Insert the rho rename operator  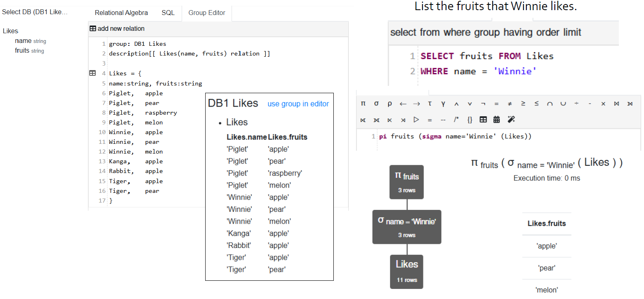point(390,104)
